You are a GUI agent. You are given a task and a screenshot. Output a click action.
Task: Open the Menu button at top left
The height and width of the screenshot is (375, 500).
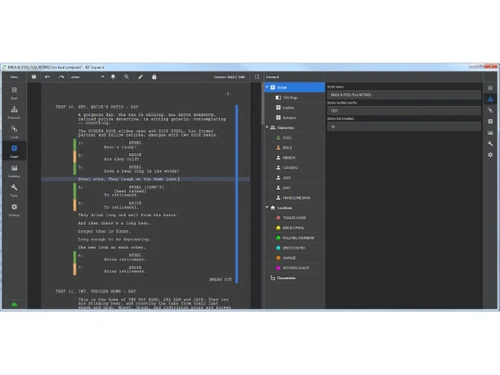(x=14, y=77)
